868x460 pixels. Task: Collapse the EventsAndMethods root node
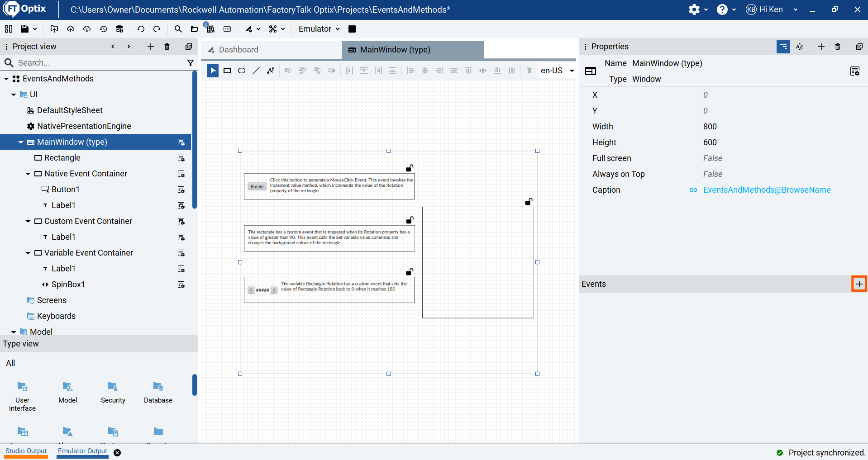coord(6,79)
